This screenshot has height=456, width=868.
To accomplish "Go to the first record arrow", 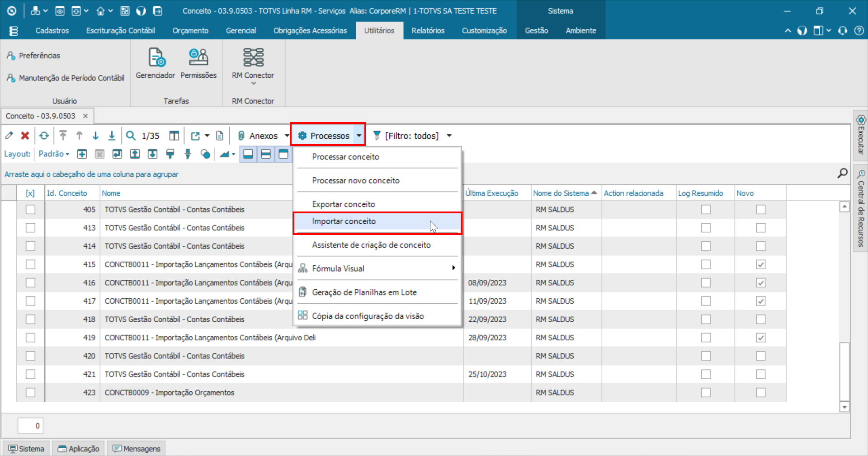I will (x=63, y=136).
